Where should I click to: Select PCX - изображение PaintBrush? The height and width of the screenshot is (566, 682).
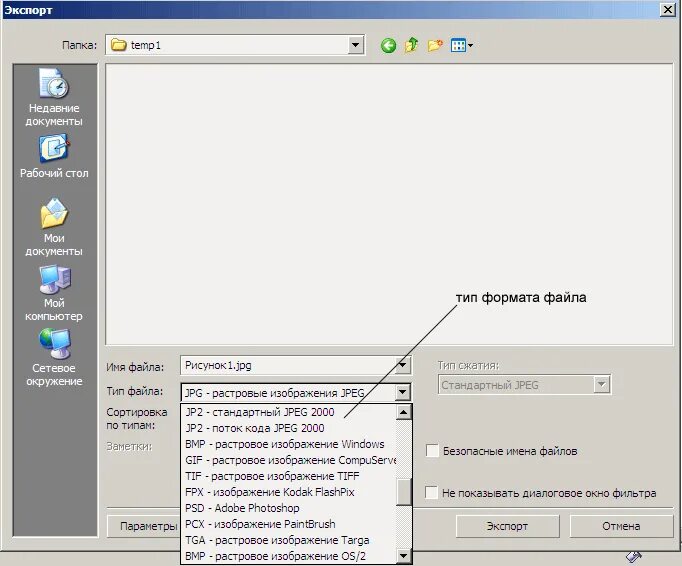pyautogui.click(x=288, y=524)
